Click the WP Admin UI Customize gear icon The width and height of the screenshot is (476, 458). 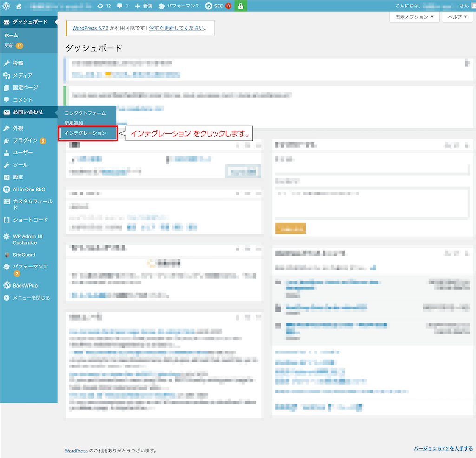point(7,236)
